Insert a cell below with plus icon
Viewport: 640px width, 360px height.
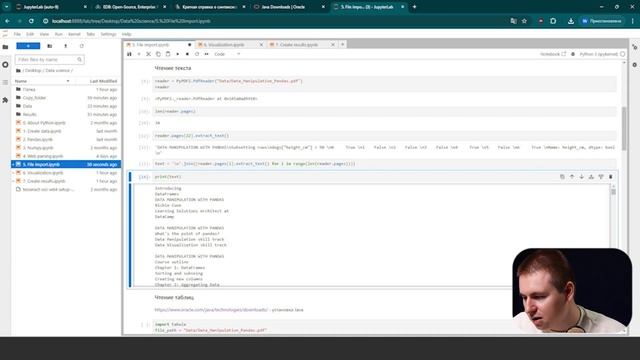point(139,54)
